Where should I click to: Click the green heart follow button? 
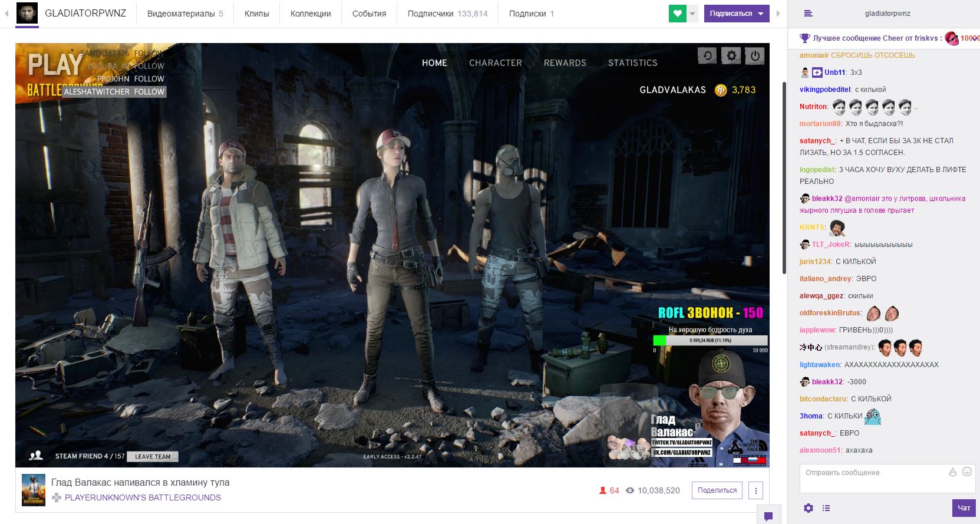677,14
